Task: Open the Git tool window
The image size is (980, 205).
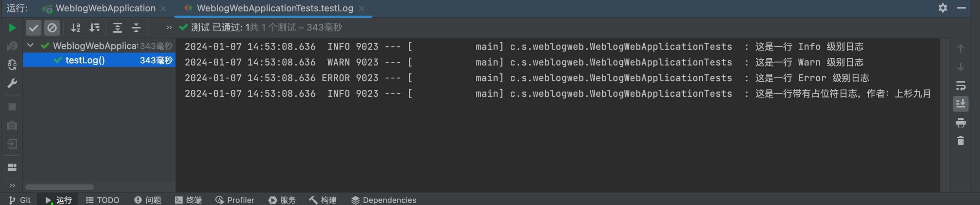Action: [20, 200]
